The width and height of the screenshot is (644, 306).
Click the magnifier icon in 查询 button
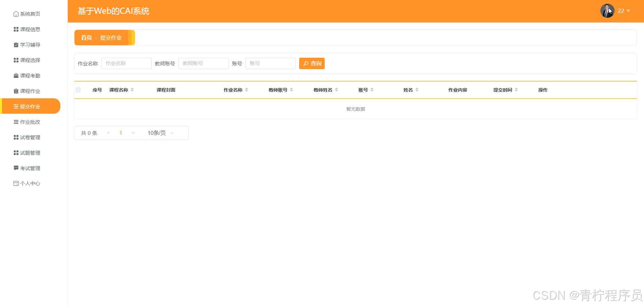point(306,63)
